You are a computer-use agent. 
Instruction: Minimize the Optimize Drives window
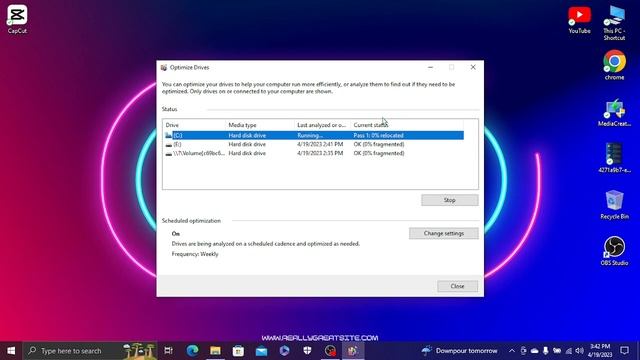click(x=430, y=67)
